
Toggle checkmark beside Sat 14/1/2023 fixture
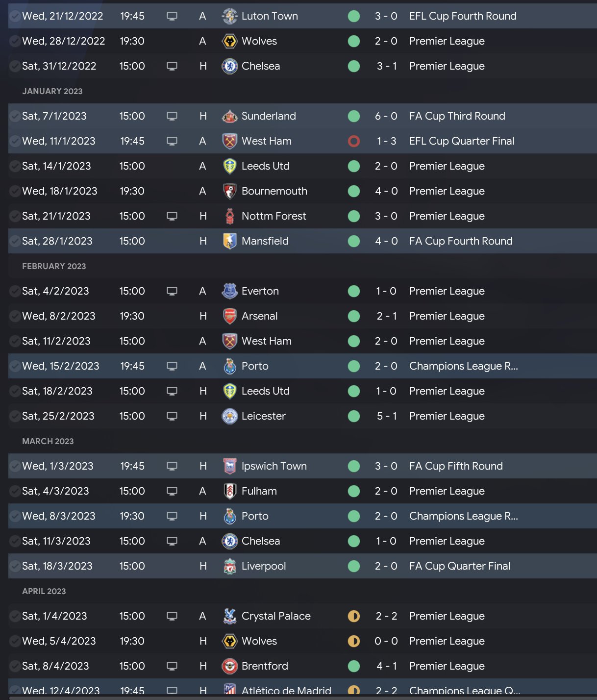pyautogui.click(x=15, y=166)
